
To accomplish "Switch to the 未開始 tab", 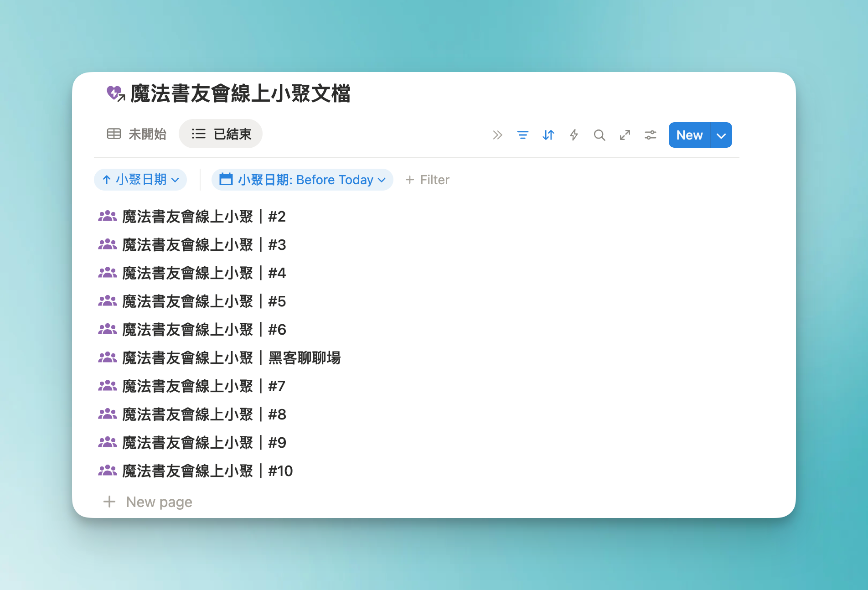I will pyautogui.click(x=137, y=134).
